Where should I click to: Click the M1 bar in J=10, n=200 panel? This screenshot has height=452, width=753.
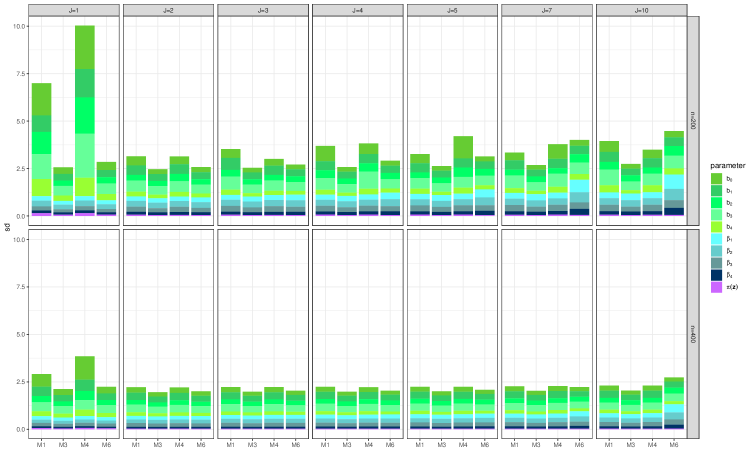[x=609, y=179]
